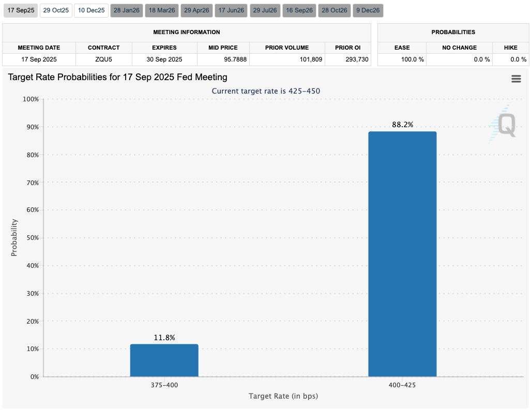Click the 375-400 probability bar
This screenshot has height=410, width=532.
click(164, 360)
